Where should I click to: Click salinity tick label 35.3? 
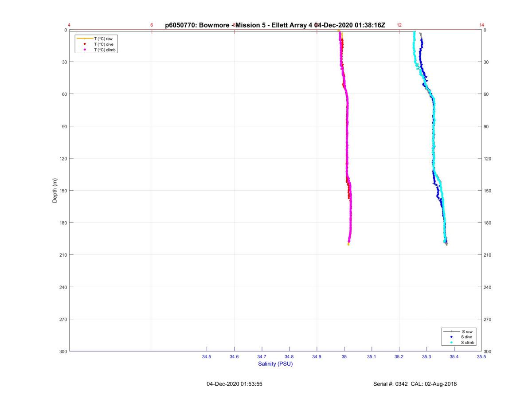pos(426,356)
